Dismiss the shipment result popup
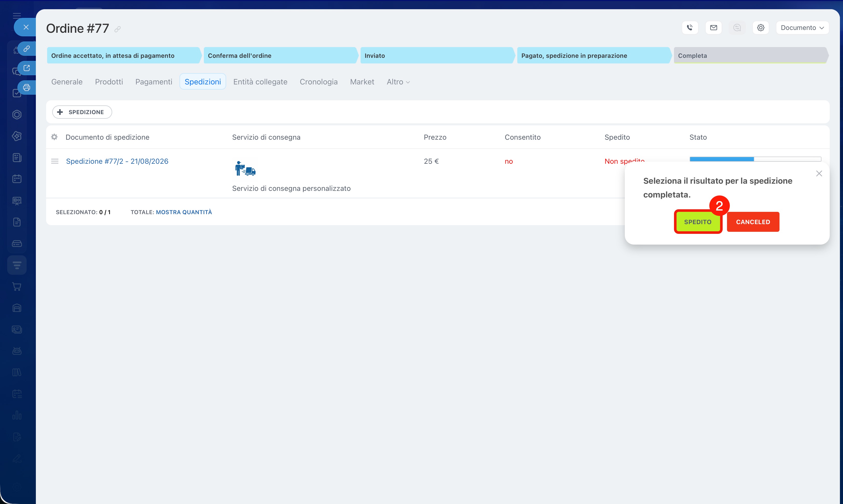 819,173
